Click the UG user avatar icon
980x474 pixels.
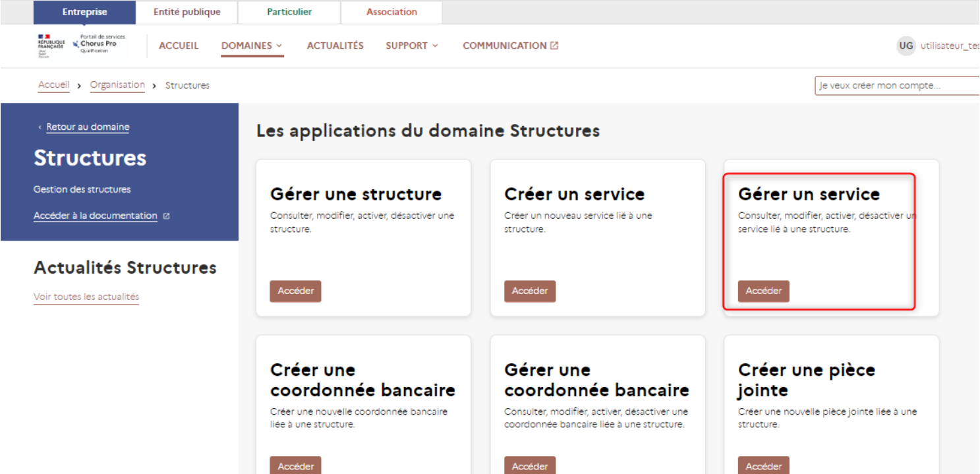tap(906, 45)
